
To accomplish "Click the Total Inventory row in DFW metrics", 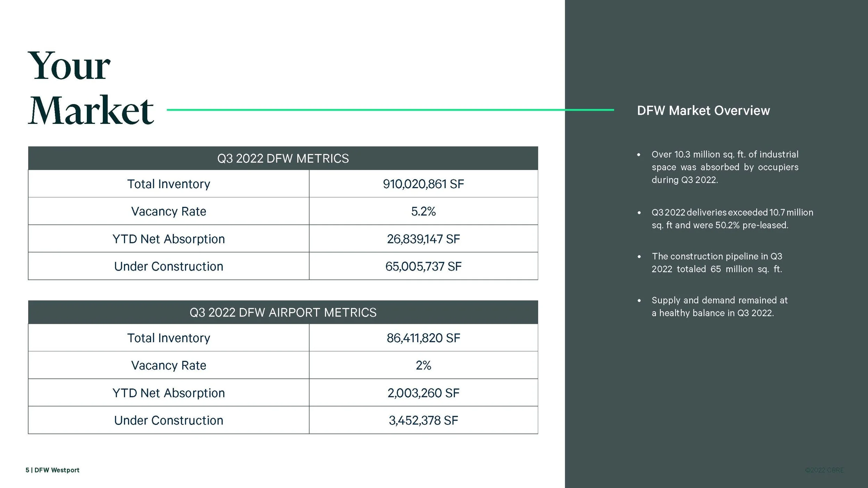I will [168, 184].
